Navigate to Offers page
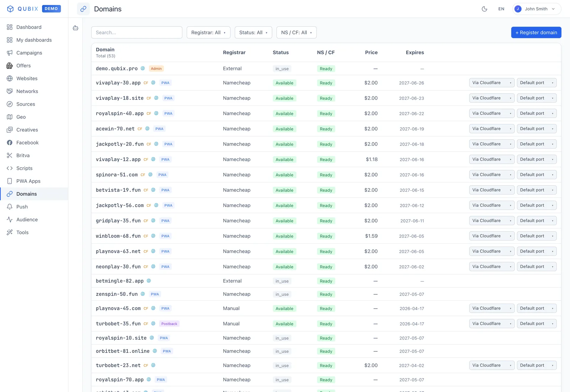 click(x=34, y=66)
